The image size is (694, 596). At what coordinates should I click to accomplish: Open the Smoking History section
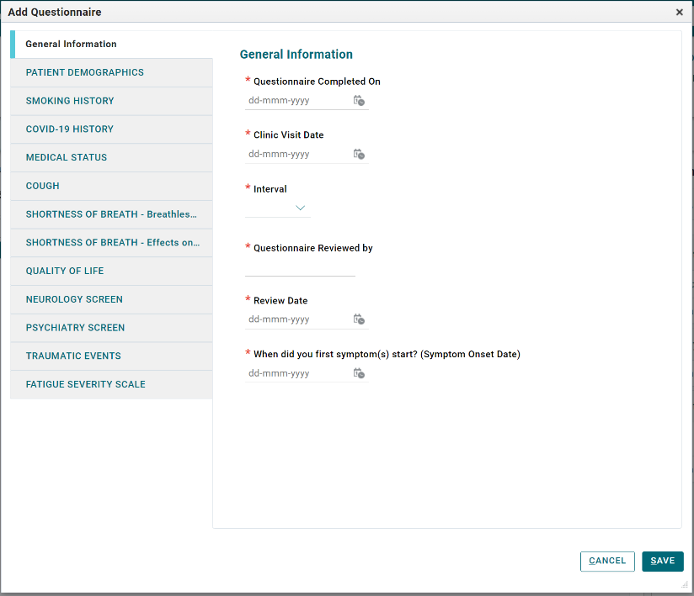click(70, 101)
